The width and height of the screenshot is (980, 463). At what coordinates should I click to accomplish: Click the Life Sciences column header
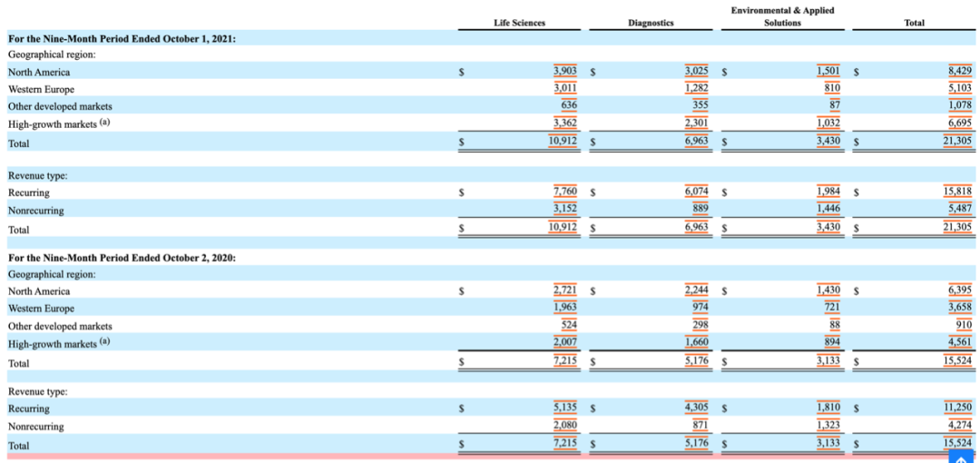point(519,23)
